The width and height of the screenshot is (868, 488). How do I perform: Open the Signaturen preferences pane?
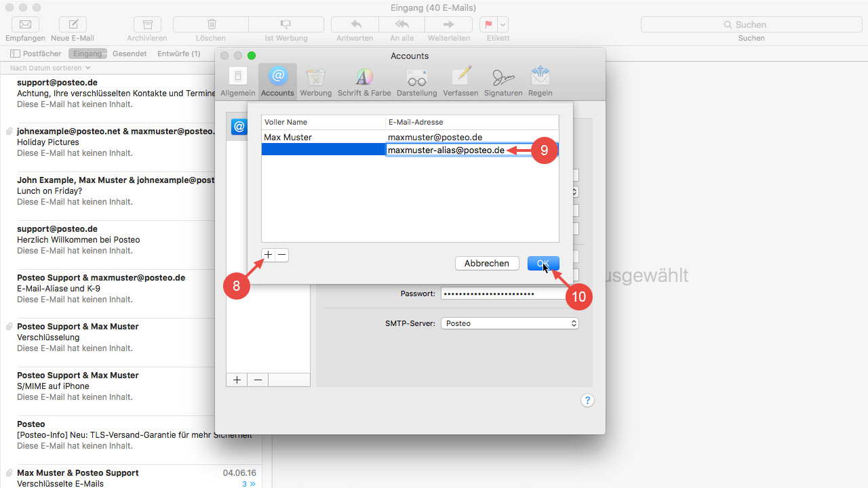pos(502,81)
